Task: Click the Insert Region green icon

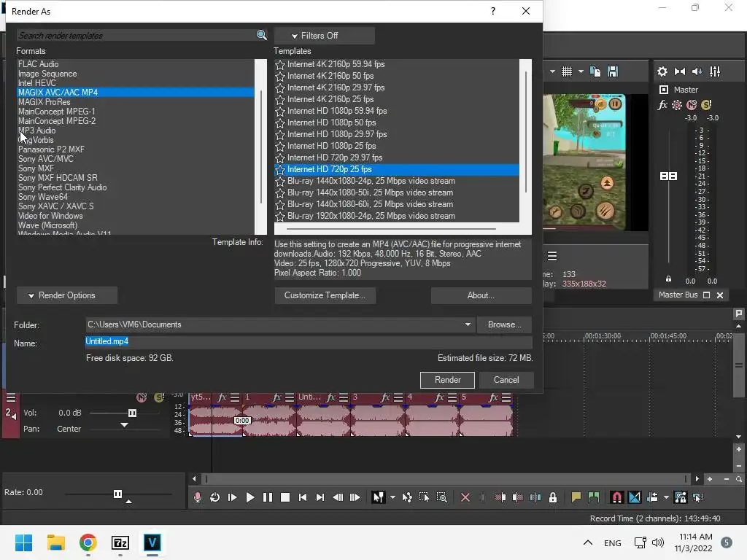Action: (594, 497)
